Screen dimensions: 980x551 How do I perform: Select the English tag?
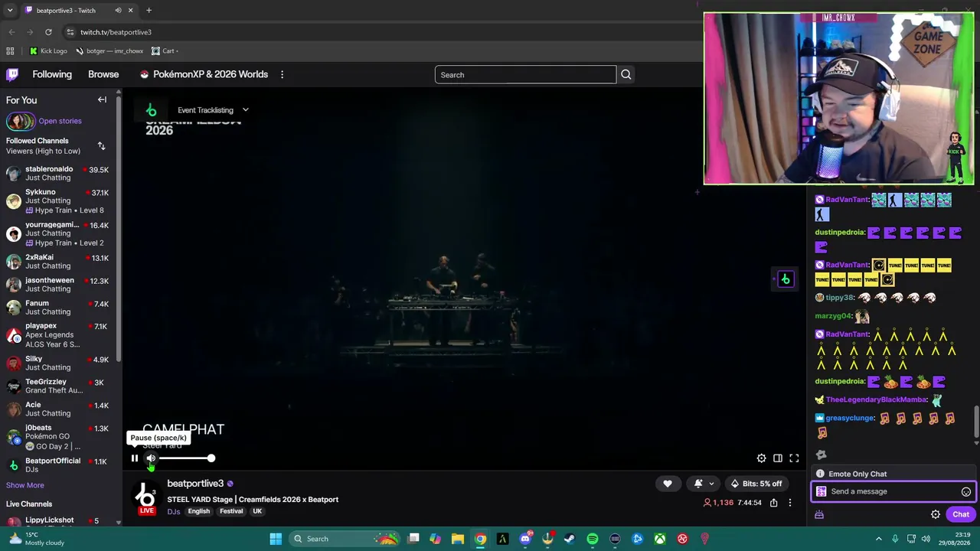[x=199, y=511]
